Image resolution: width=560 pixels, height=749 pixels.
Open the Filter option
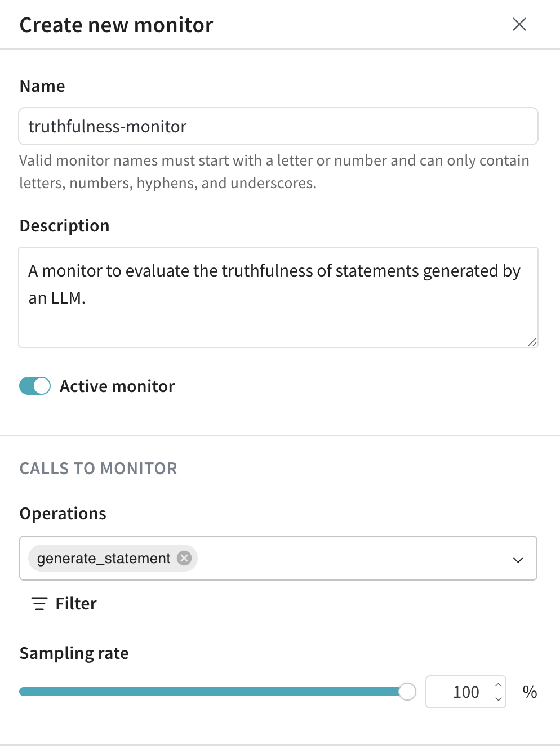tap(64, 604)
